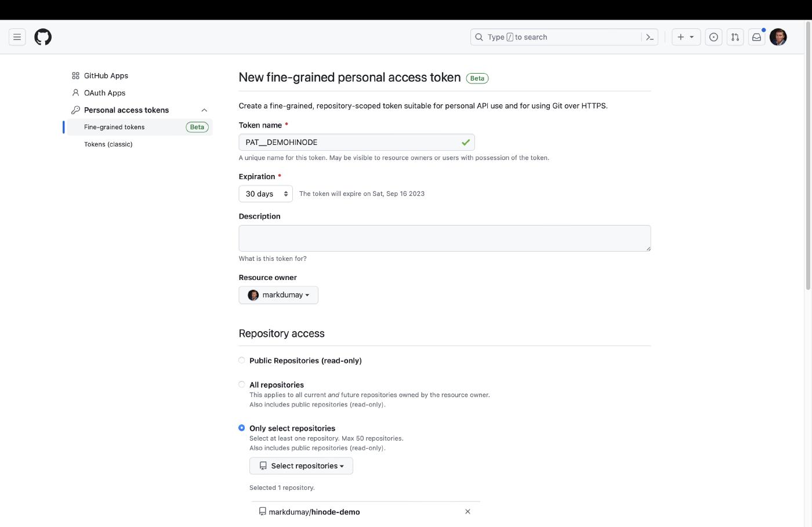This screenshot has width=812, height=527.
Task: Remove hinode-demo repository with X icon
Action: point(467,511)
